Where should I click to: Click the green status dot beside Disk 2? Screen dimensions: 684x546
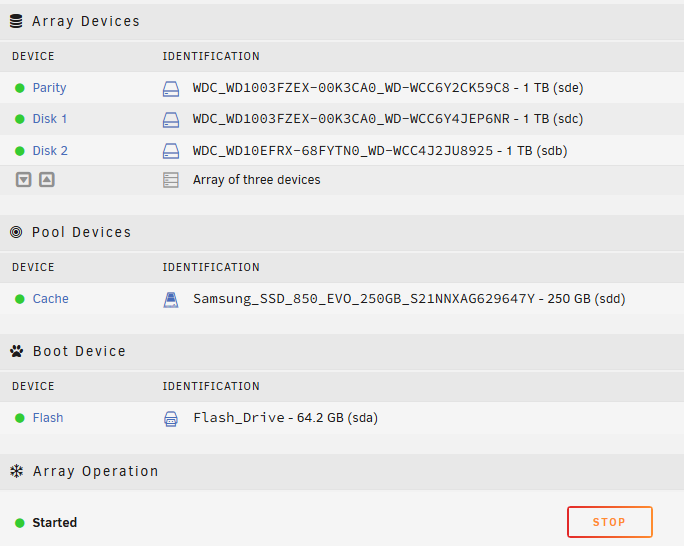[x=20, y=151]
